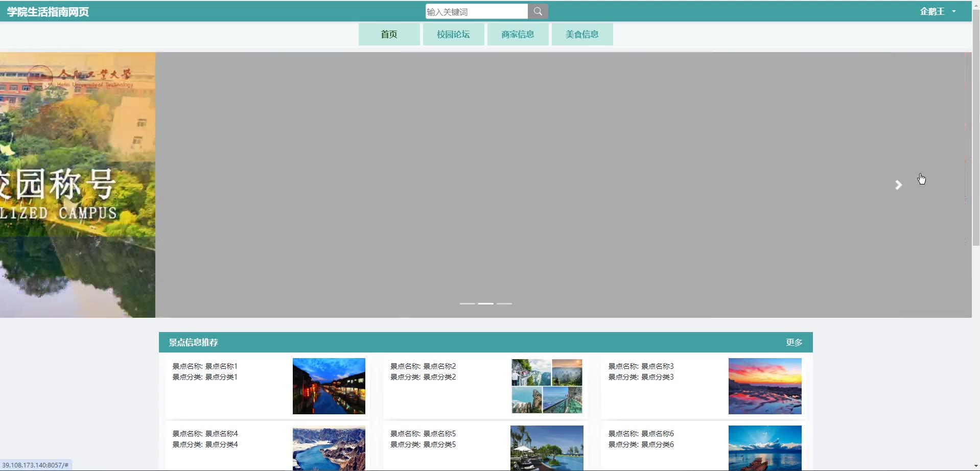View the 景点名称3 sunset thumbnail
The image size is (980, 471).
765,386
